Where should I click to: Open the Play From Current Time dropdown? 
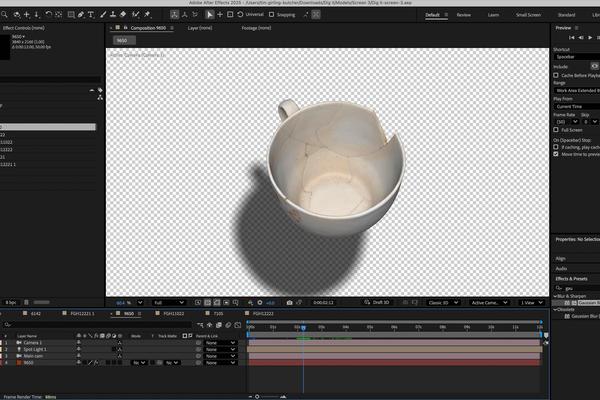(577, 106)
